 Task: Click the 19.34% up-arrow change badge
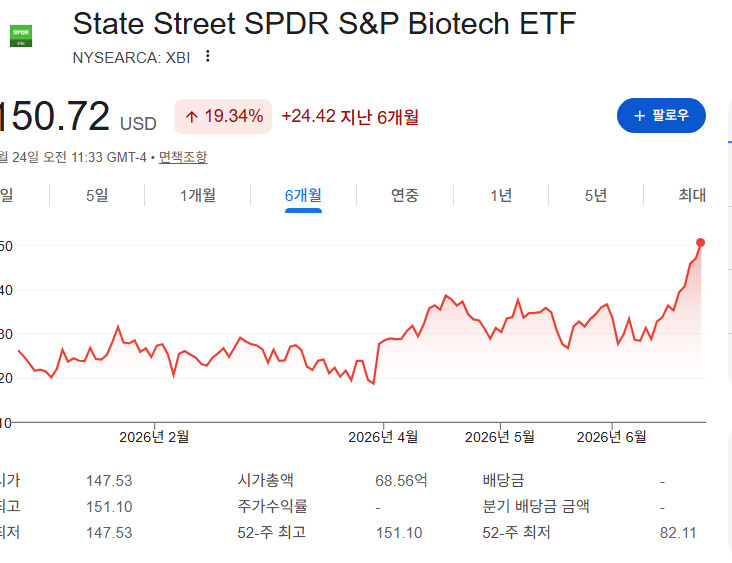(x=223, y=116)
